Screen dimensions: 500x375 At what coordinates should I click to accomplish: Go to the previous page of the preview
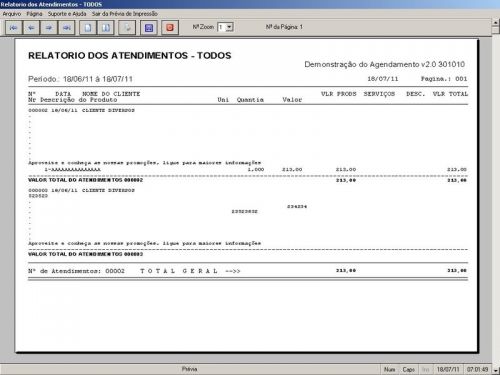click(31, 28)
